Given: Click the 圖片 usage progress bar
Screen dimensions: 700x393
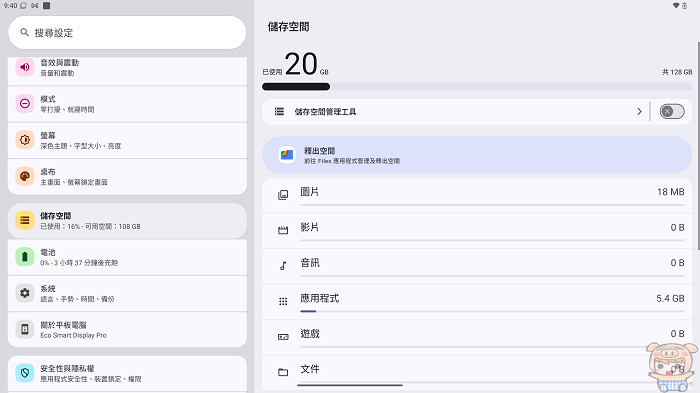Looking at the screenshot, I should click(x=492, y=205).
